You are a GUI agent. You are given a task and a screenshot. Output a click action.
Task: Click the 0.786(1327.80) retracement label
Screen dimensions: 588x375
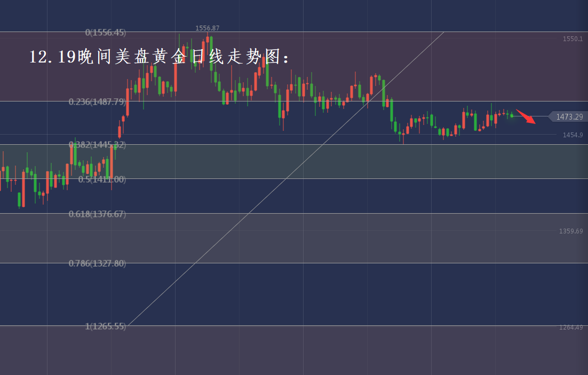click(97, 263)
